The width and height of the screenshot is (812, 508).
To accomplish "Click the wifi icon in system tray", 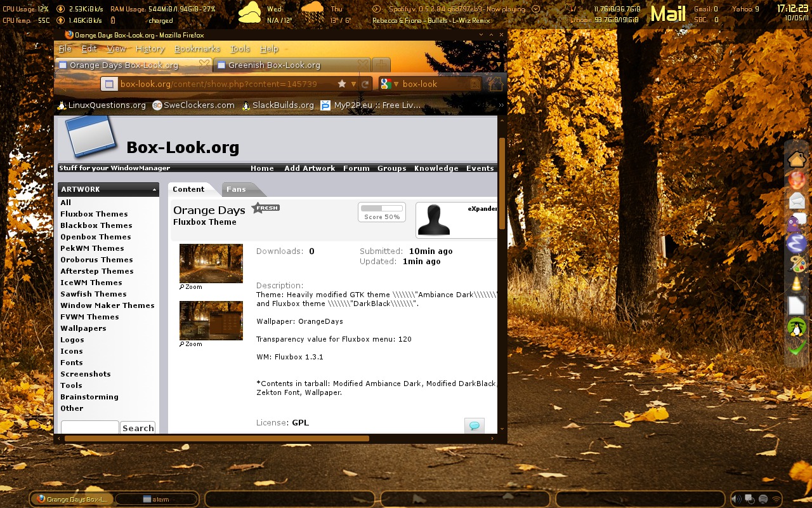I will coord(776,499).
